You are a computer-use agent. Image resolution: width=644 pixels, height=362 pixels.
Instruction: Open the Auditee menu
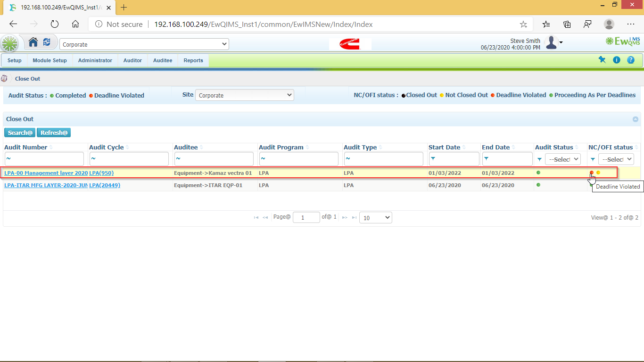(163, 60)
